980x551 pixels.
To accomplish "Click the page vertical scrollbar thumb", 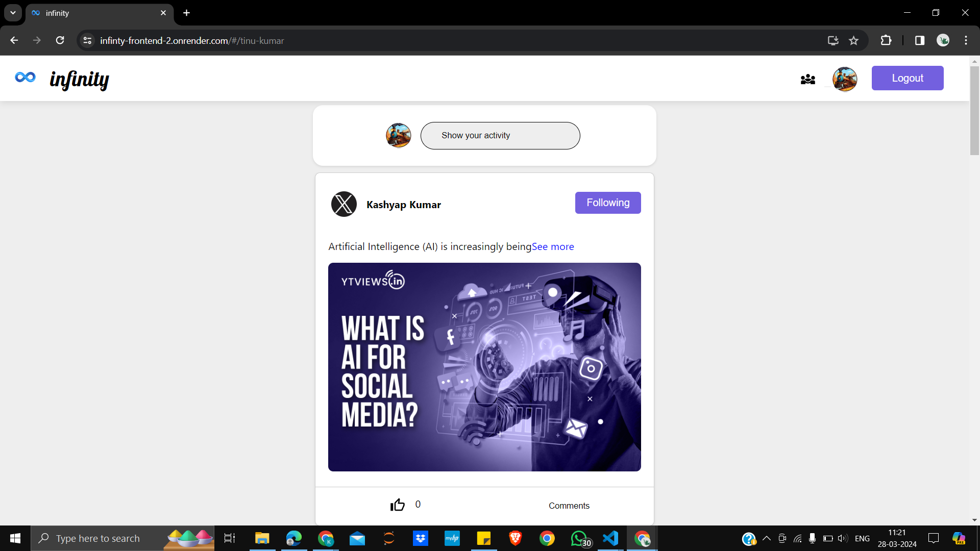I will [x=974, y=110].
